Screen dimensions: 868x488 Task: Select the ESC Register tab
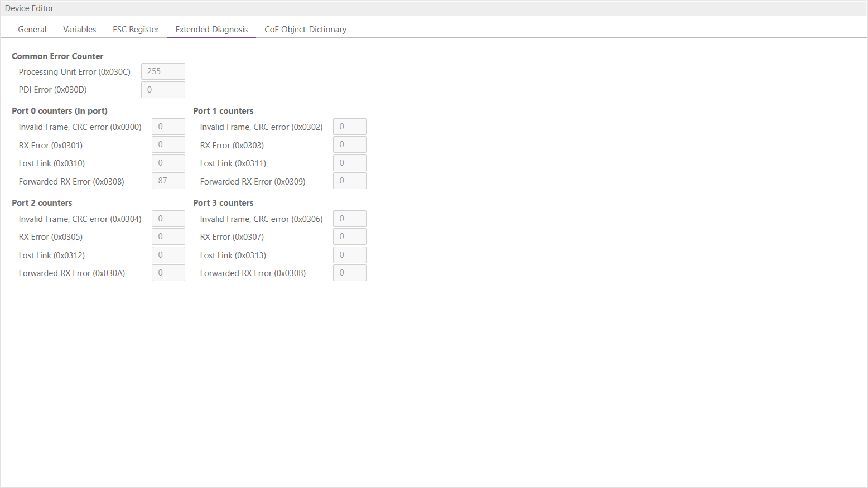tap(136, 30)
